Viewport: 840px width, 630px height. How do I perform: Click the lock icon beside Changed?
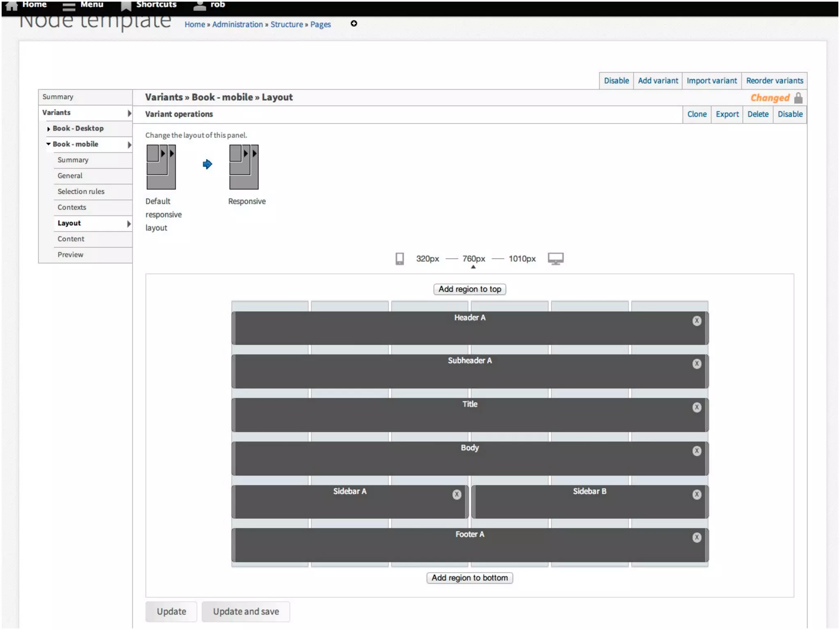(798, 98)
